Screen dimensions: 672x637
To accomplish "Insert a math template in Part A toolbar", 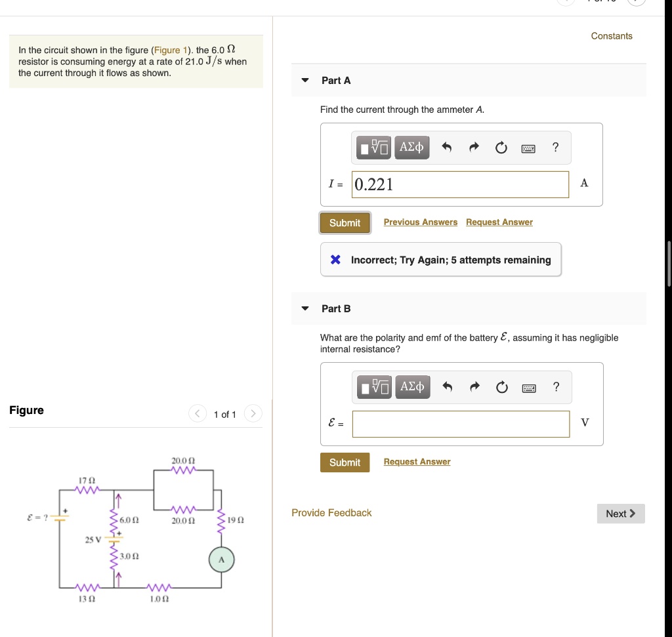I will 373,148.
